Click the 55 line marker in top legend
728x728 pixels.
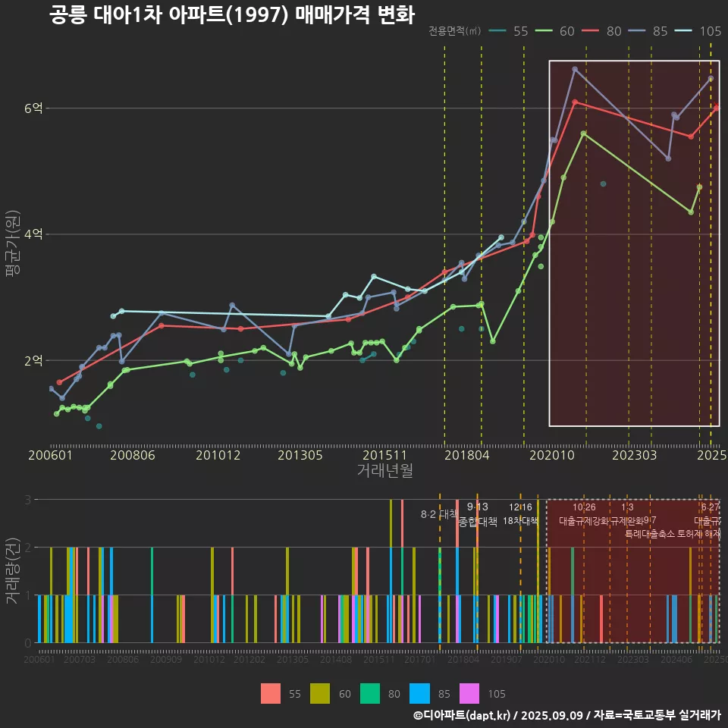click(497, 31)
